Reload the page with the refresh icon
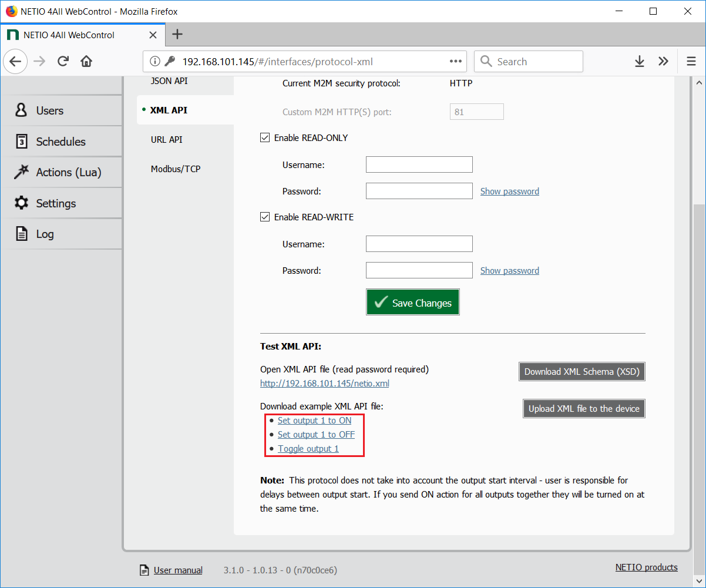This screenshot has height=588, width=706. [63, 62]
